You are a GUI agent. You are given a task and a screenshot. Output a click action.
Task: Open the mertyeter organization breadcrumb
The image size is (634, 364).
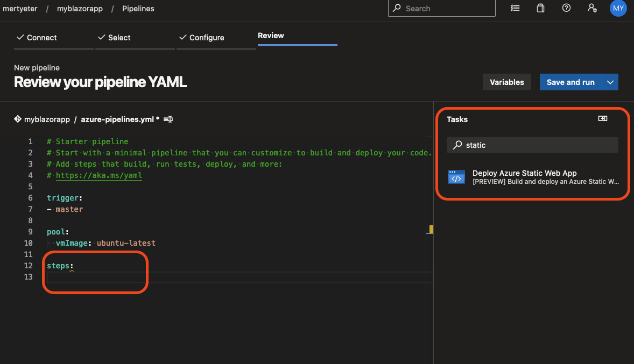20,9
